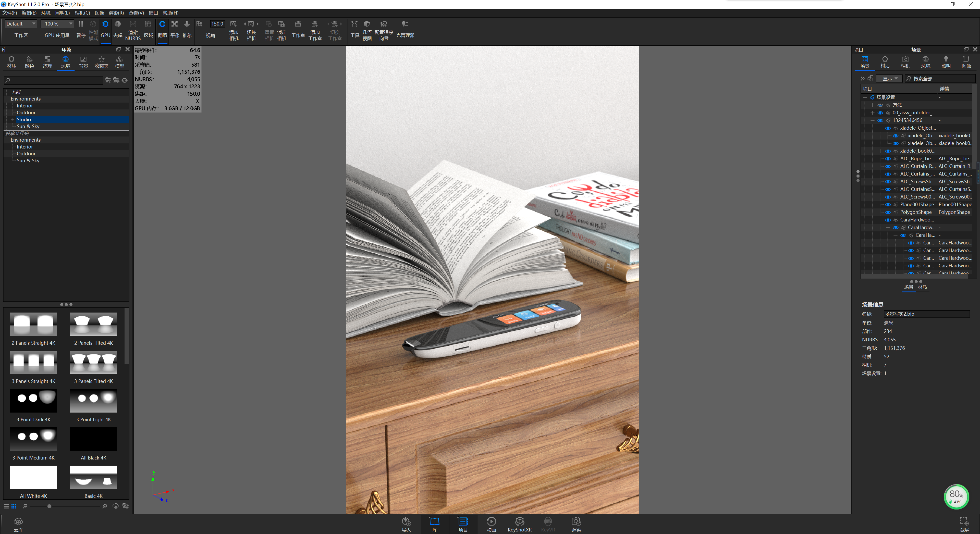Click the thumbnail size slider in the library panel
980x534 pixels.
50,506
